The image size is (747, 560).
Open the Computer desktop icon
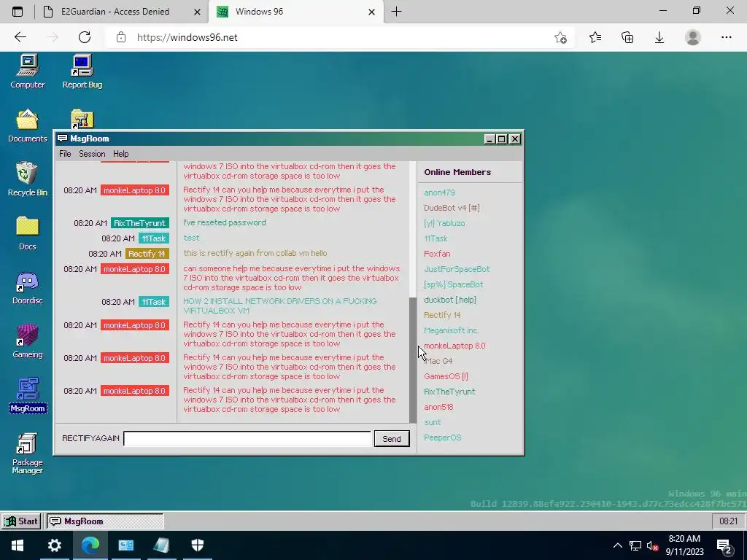pos(27,71)
